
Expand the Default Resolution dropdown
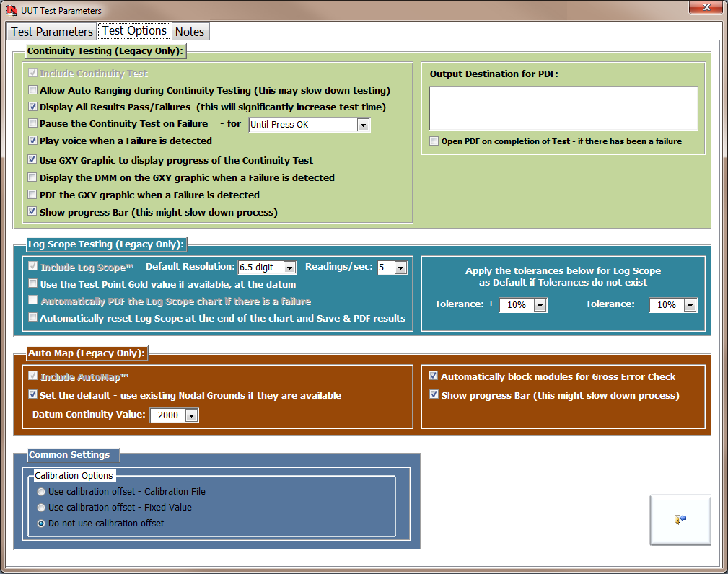coord(289,268)
